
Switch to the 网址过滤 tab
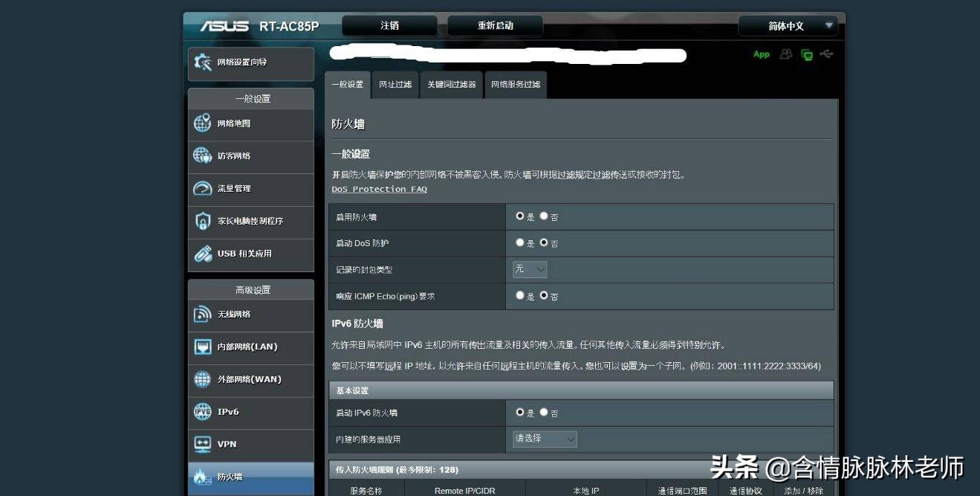(395, 85)
